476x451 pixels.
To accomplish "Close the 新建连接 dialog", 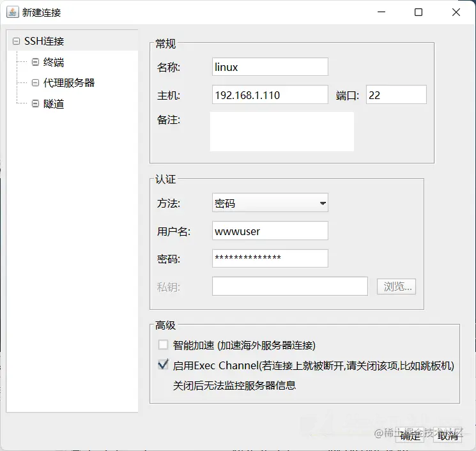I will coord(456,12).
